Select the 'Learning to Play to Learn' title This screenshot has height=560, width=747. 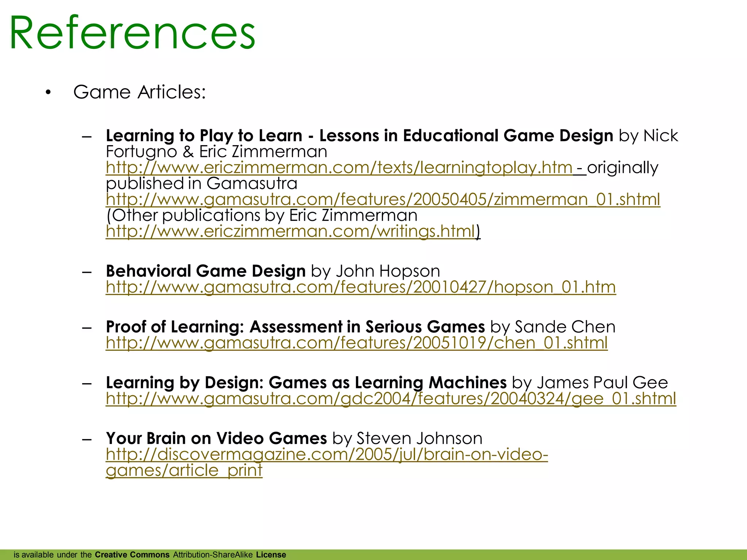coord(359,136)
